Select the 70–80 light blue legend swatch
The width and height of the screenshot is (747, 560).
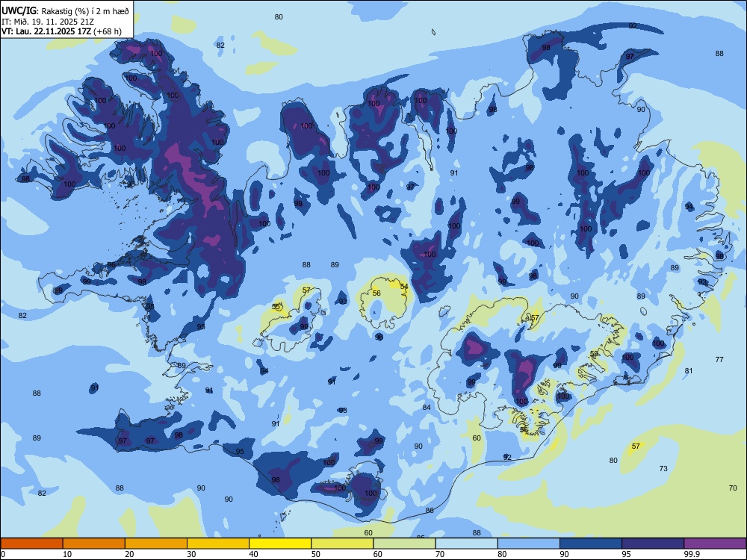[467, 544]
